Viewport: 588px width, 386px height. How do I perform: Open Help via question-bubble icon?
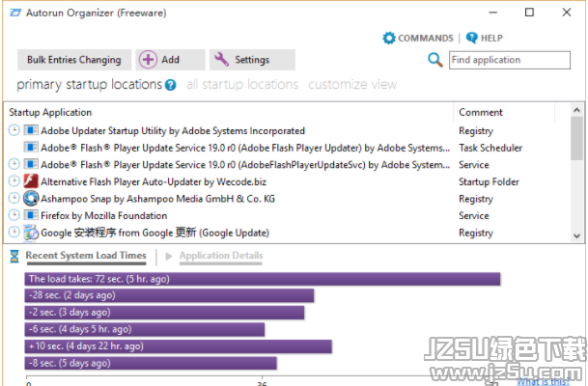(471, 38)
